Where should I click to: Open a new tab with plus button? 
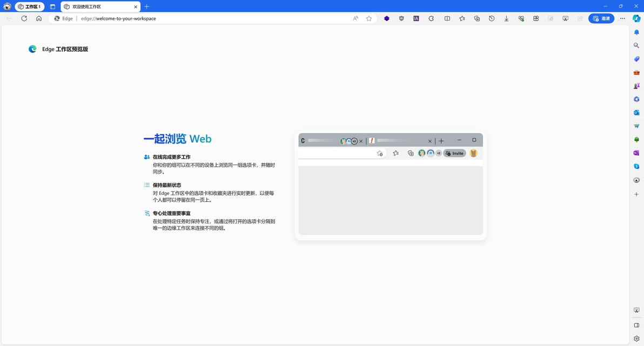point(146,6)
